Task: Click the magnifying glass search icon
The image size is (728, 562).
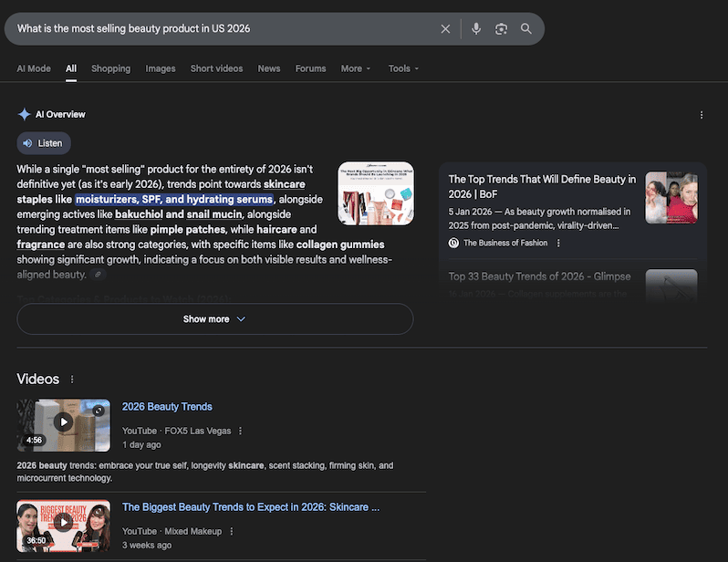Action: (526, 29)
